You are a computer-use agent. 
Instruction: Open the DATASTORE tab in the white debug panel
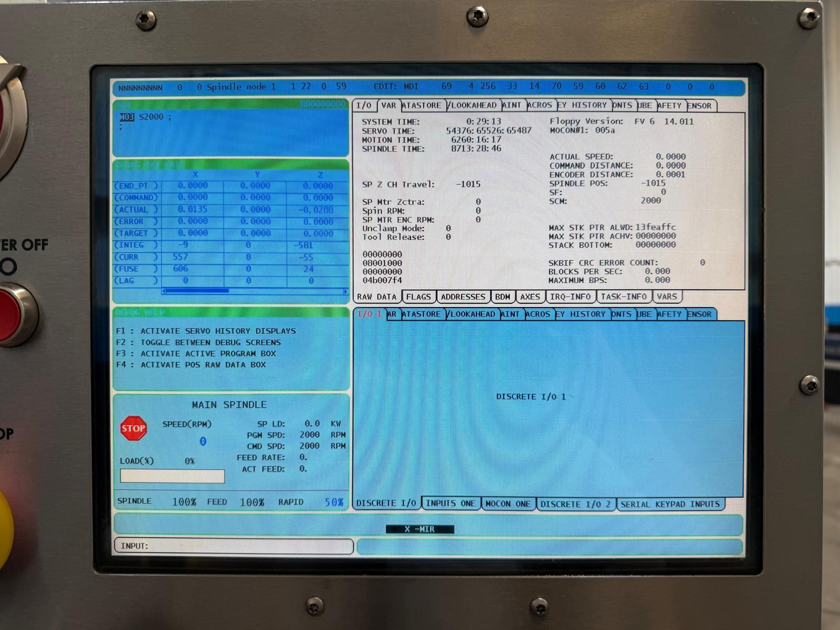[x=422, y=106]
